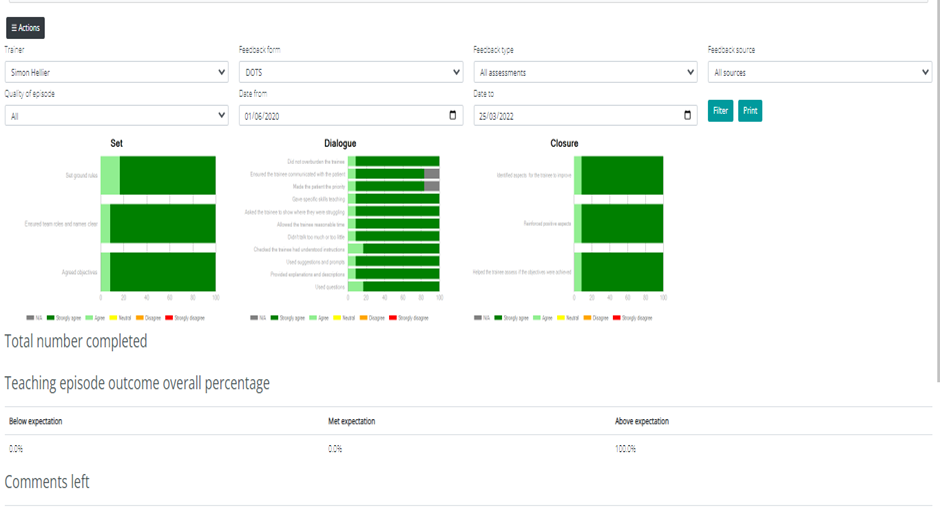Image resolution: width=940 pixels, height=511 pixels.
Task: Toggle Disagree legend in Closure chart
Action: click(597, 318)
